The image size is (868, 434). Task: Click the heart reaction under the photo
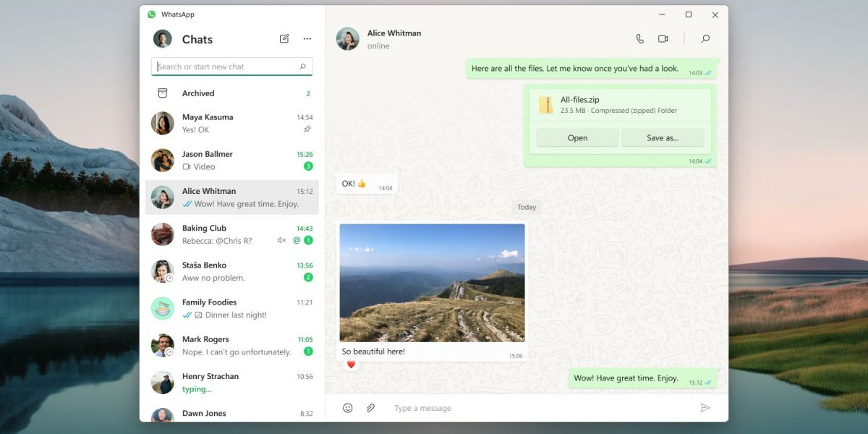point(351,365)
